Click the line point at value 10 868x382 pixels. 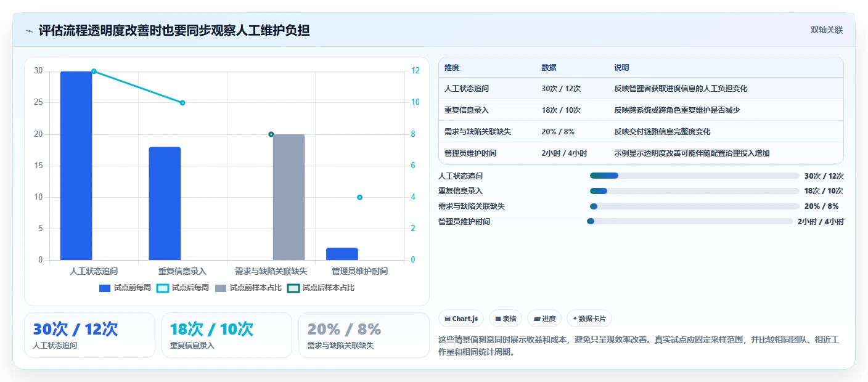[x=182, y=103]
